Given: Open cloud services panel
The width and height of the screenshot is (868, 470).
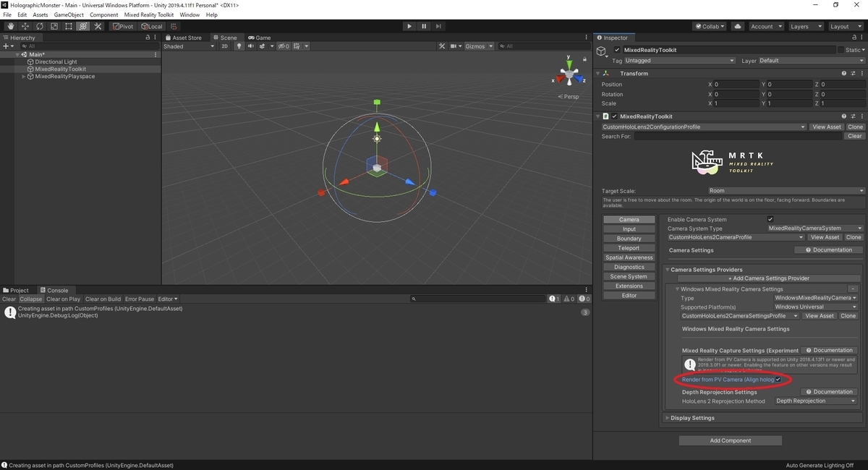Looking at the screenshot, I should 737,26.
